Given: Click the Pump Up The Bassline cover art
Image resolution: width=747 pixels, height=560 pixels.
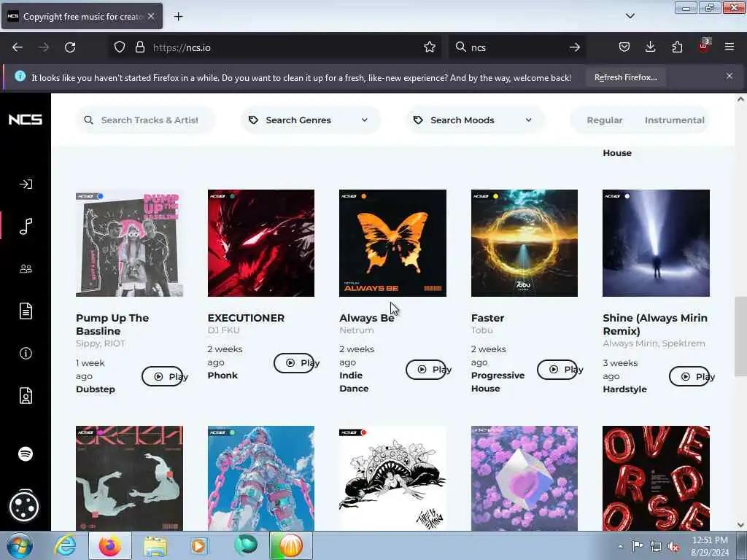Looking at the screenshot, I should click(130, 243).
